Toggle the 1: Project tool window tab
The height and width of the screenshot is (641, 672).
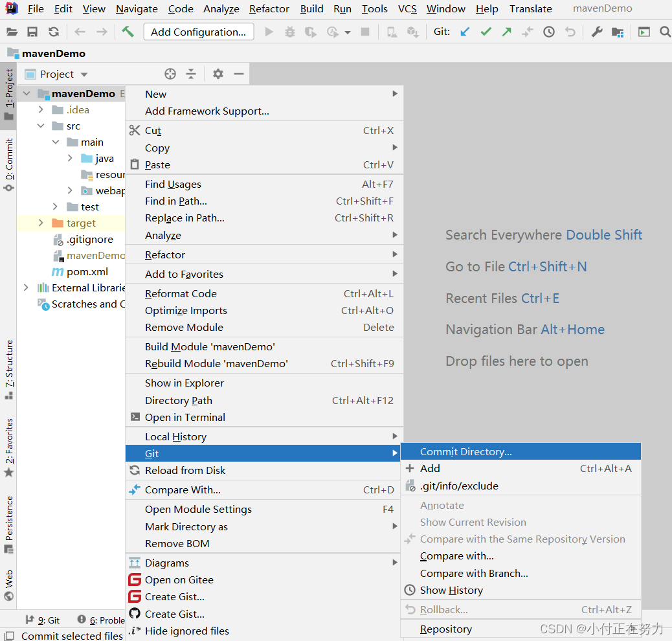8,95
